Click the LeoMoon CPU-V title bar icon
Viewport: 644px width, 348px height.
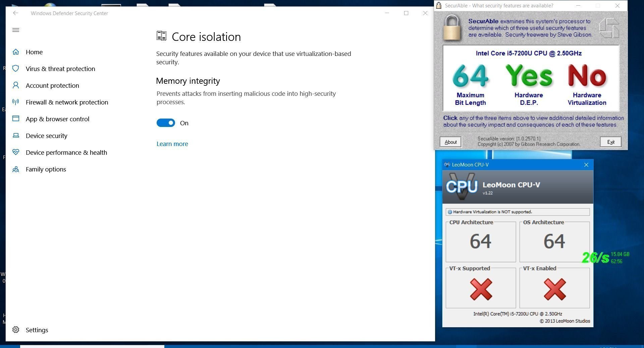[x=447, y=164]
